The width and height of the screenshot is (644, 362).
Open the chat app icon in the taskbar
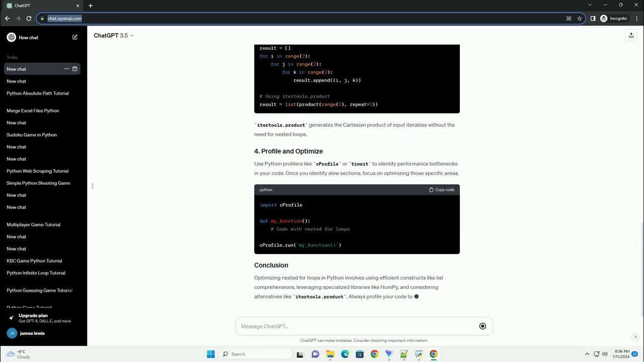point(315,354)
